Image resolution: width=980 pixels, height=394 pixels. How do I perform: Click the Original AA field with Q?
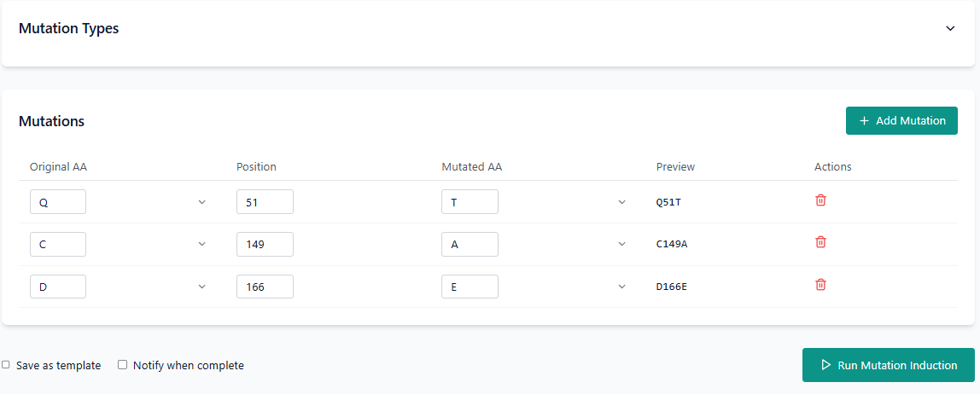tap(58, 202)
